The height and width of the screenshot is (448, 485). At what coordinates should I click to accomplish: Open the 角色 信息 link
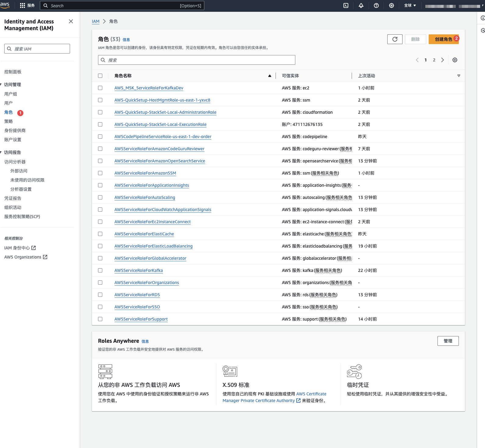tap(126, 40)
